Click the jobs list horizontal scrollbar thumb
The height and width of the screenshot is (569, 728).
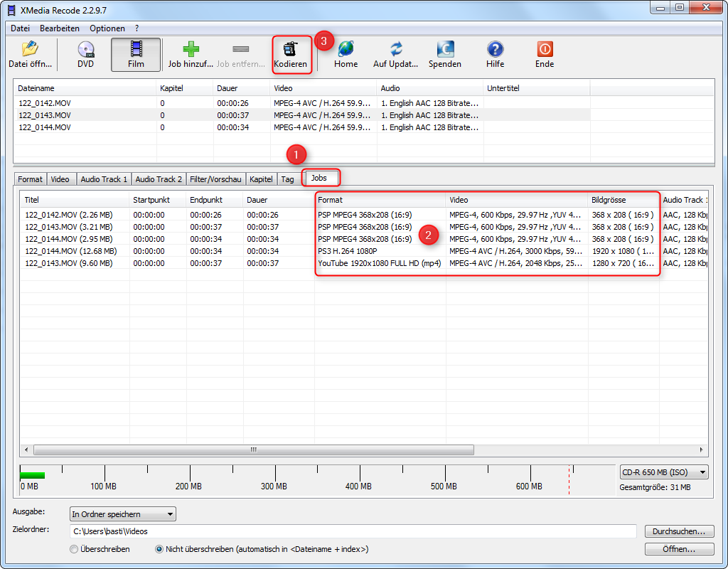coord(253,450)
